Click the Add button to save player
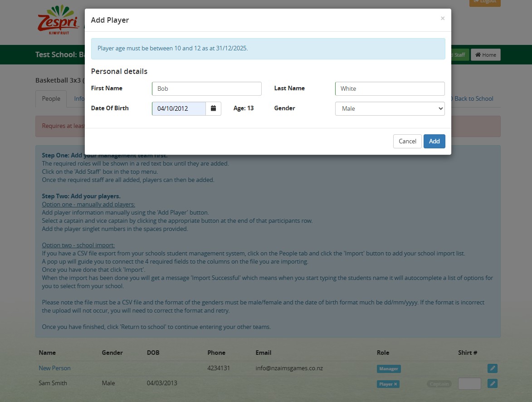Image resolution: width=532 pixels, height=402 pixels. point(434,141)
